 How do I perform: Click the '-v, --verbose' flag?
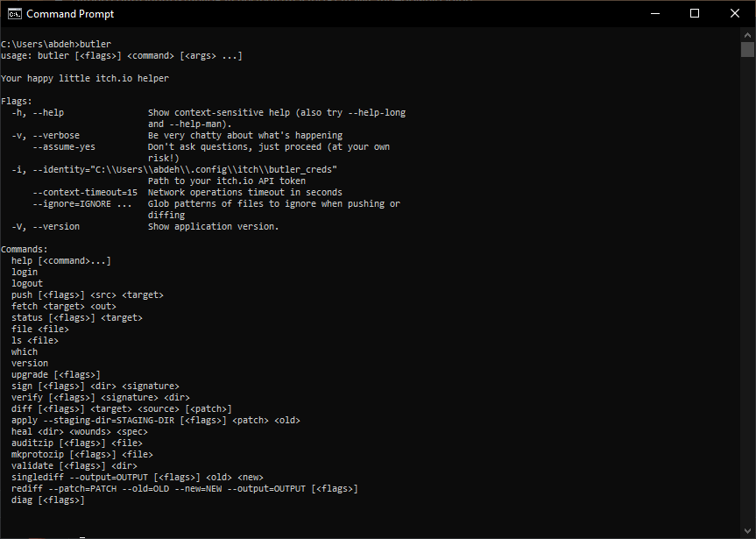pos(46,136)
